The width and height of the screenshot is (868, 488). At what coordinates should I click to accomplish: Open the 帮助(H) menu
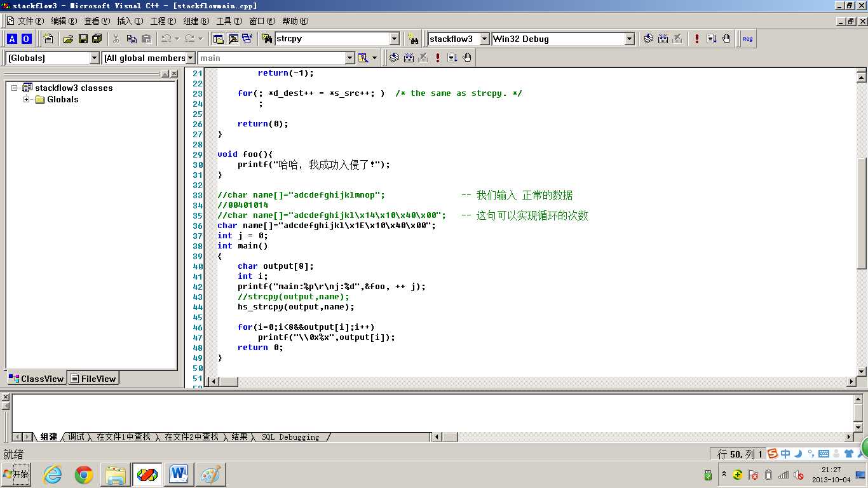point(295,21)
